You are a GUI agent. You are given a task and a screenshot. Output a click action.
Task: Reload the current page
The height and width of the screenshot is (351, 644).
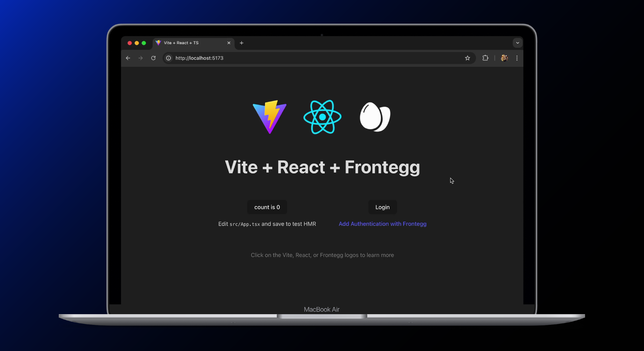(x=153, y=58)
